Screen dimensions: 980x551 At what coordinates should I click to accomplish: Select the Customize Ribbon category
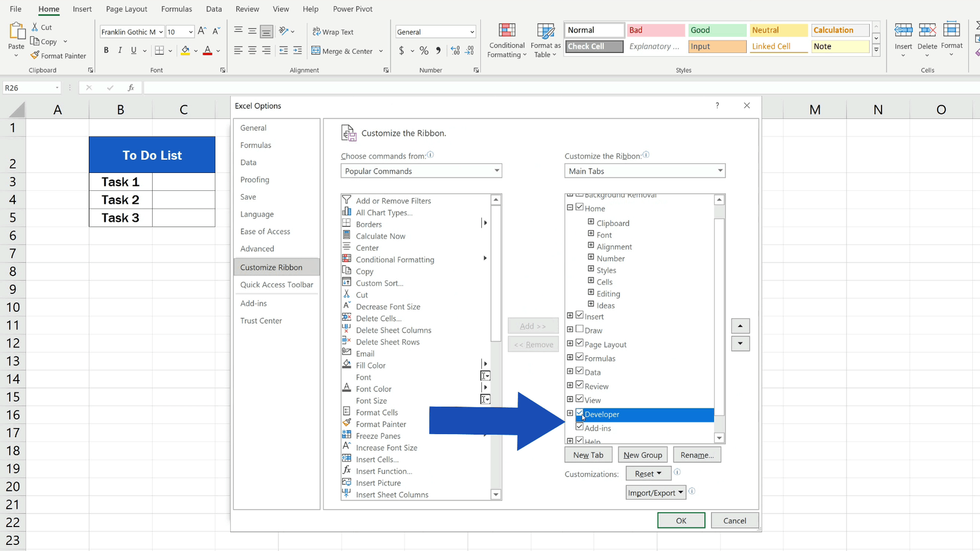click(x=271, y=267)
